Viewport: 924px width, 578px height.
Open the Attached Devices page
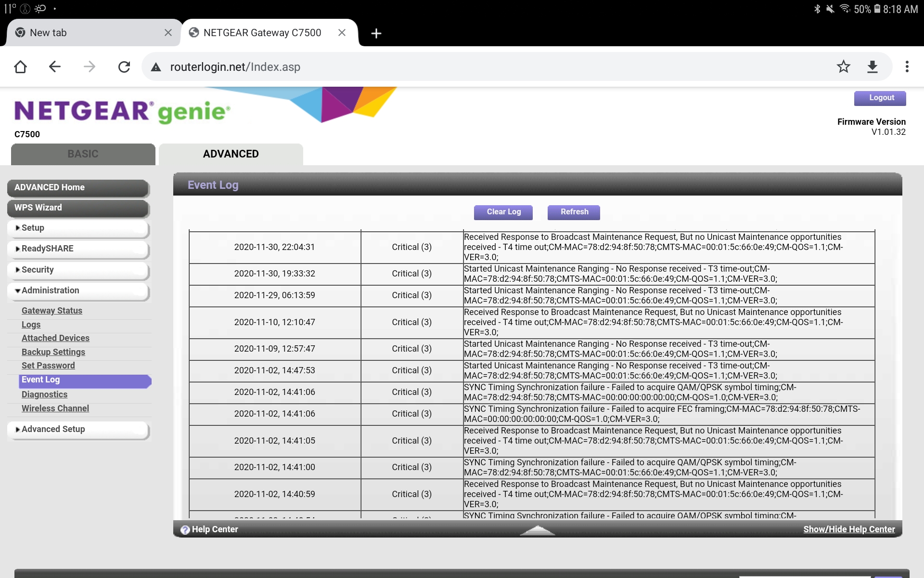click(x=55, y=338)
